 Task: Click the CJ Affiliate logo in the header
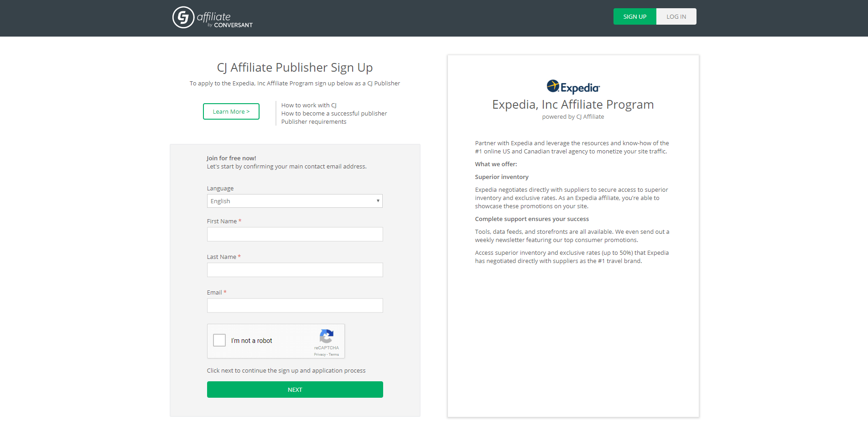212,17
